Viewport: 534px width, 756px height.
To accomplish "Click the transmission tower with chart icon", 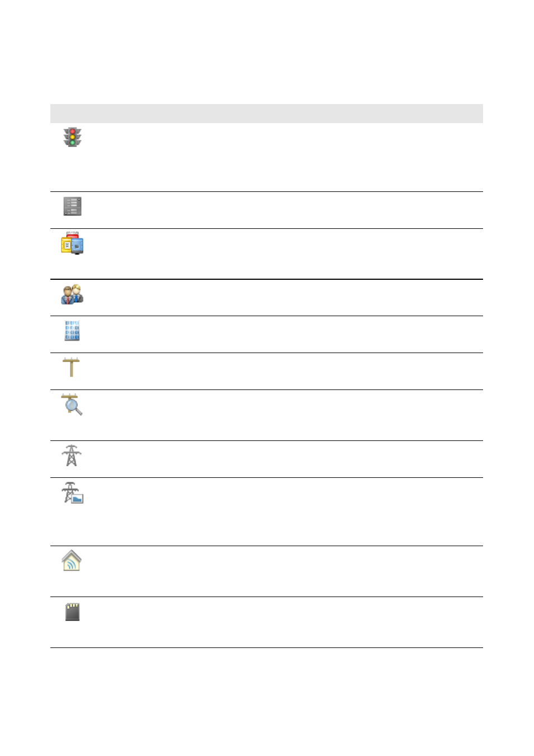I will coord(72,493).
